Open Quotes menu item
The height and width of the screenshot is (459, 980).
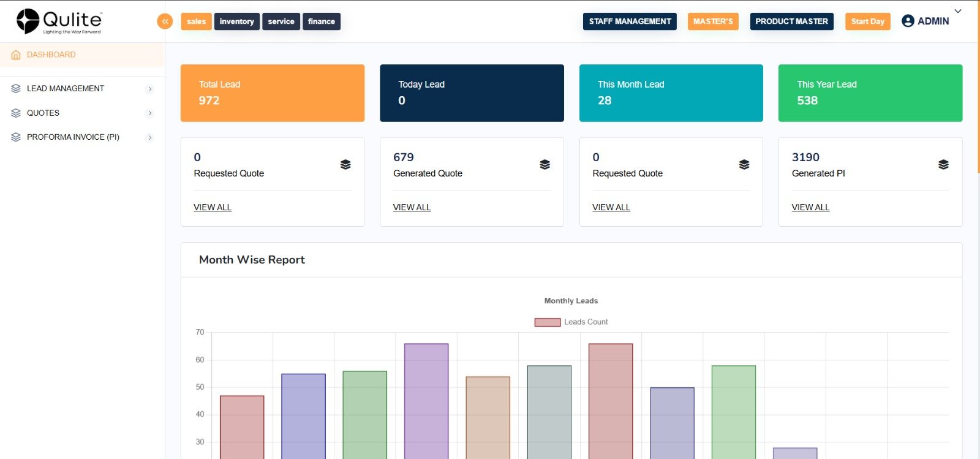coord(82,113)
